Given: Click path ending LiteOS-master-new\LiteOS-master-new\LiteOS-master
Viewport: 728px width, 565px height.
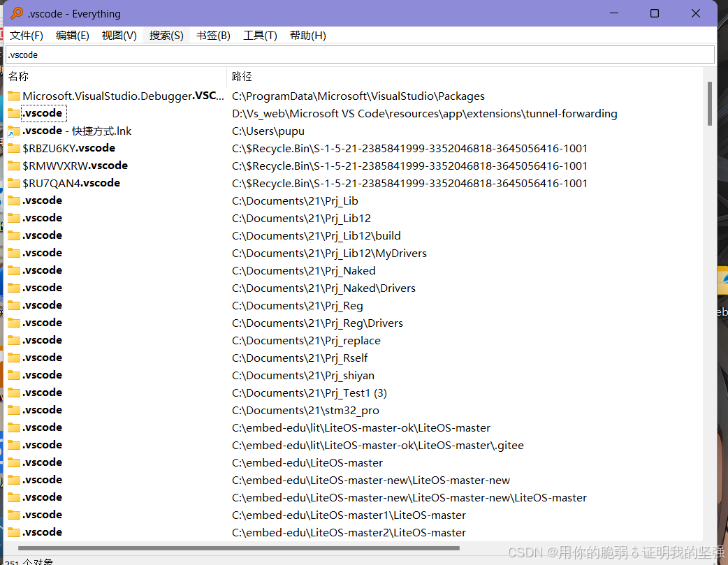Looking at the screenshot, I should 409,498.
